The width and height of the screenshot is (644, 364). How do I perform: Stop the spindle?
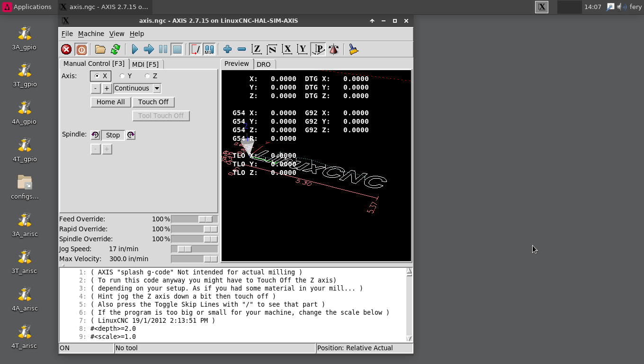click(x=113, y=135)
